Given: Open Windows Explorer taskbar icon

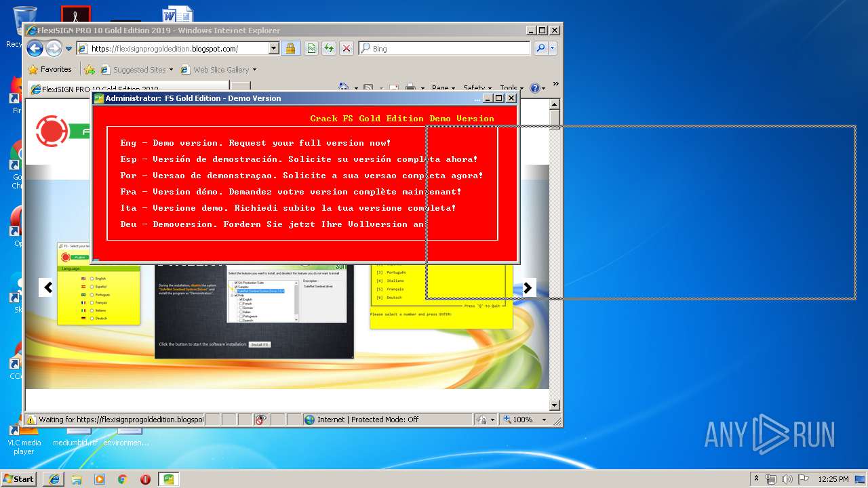Looking at the screenshot, I should tap(77, 479).
